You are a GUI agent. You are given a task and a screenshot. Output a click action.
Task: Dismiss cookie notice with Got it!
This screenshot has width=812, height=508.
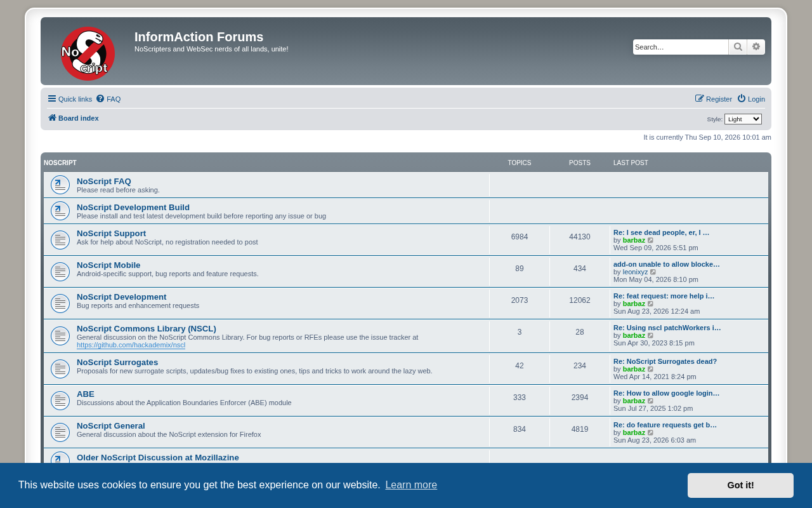click(740, 485)
